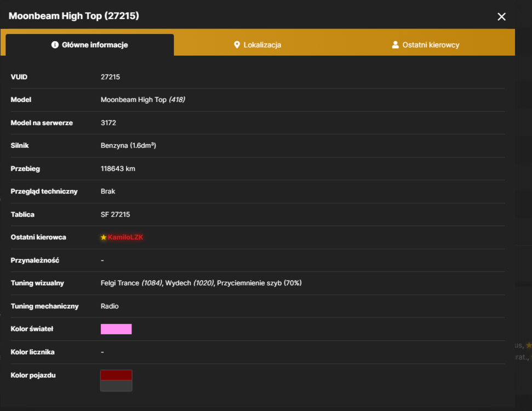Image resolution: width=532 pixels, height=411 pixels.
Task: Close the Moonbeam High Top dialog
Action: tap(501, 16)
